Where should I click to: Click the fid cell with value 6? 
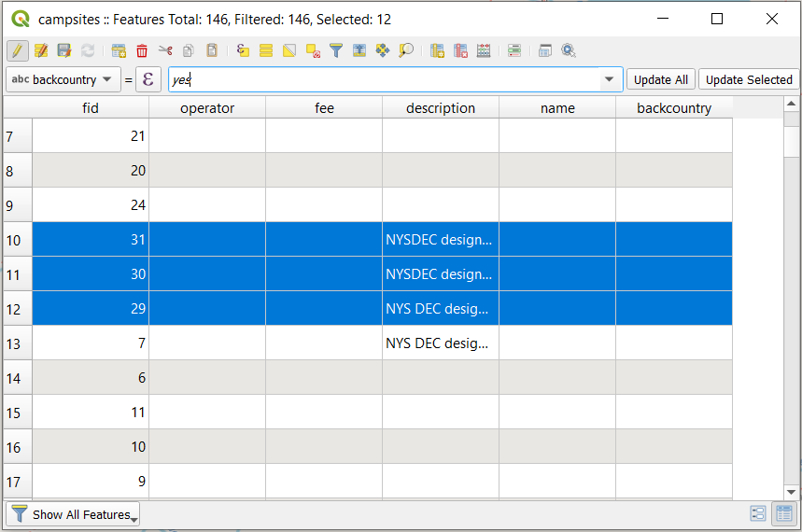pos(91,377)
